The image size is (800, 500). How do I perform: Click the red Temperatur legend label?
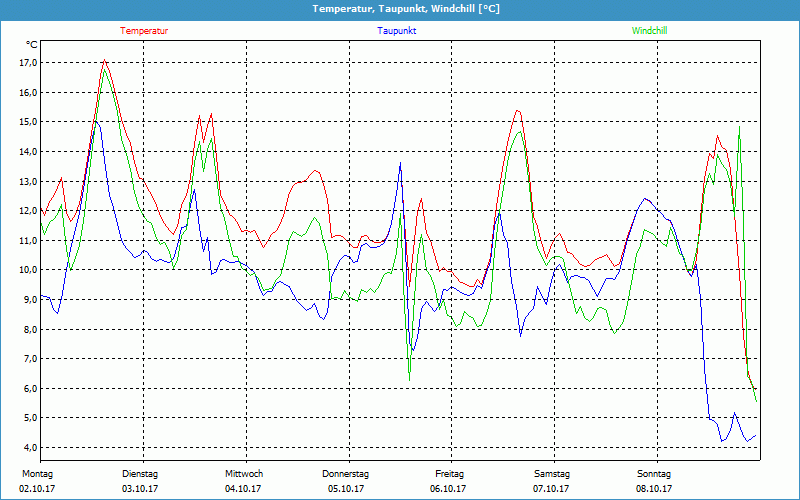point(144,31)
